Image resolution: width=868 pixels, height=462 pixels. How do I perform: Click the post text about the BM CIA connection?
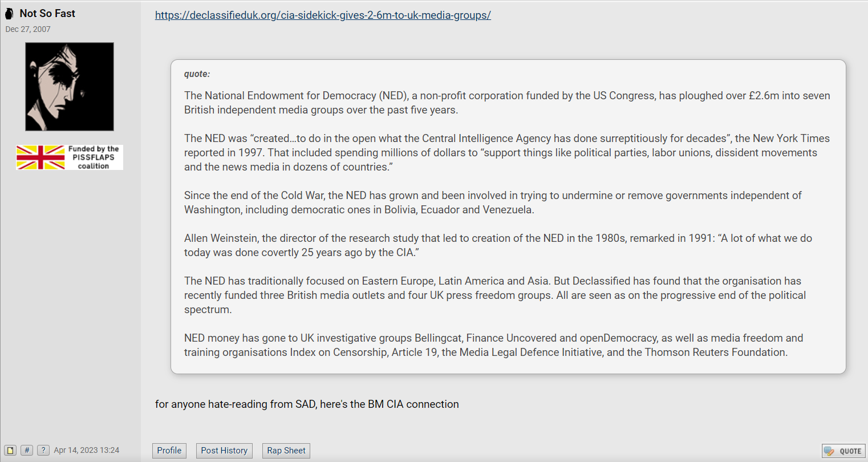[x=307, y=404]
